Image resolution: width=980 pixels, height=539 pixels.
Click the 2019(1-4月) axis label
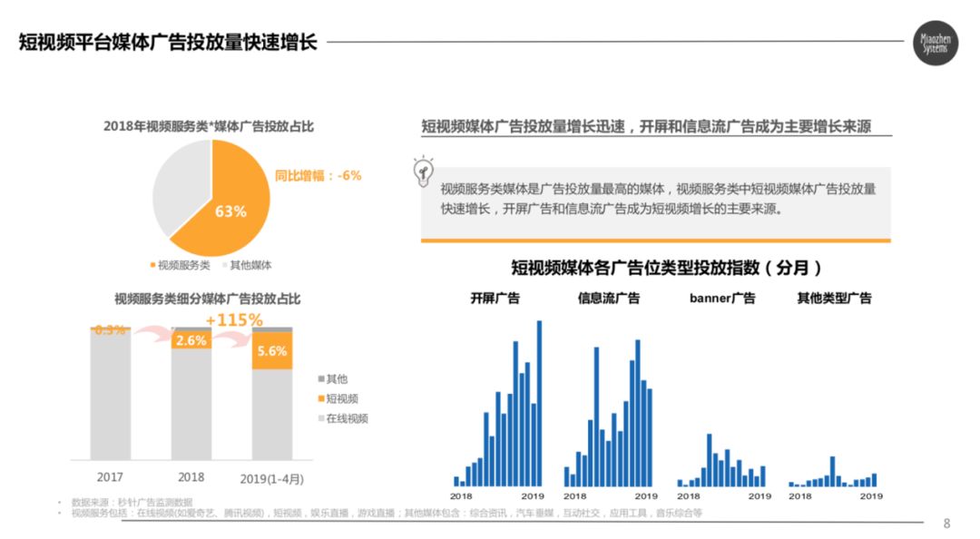[x=272, y=479]
